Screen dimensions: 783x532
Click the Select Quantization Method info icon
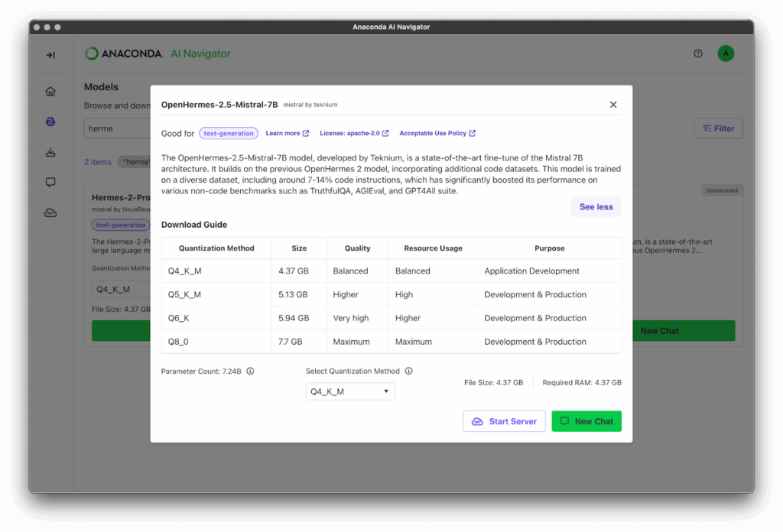pyautogui.click(x=408, y=371)
